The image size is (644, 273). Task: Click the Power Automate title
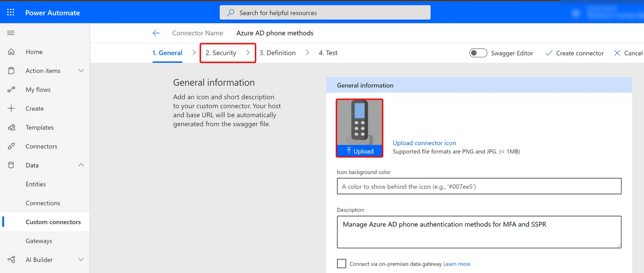52,13
